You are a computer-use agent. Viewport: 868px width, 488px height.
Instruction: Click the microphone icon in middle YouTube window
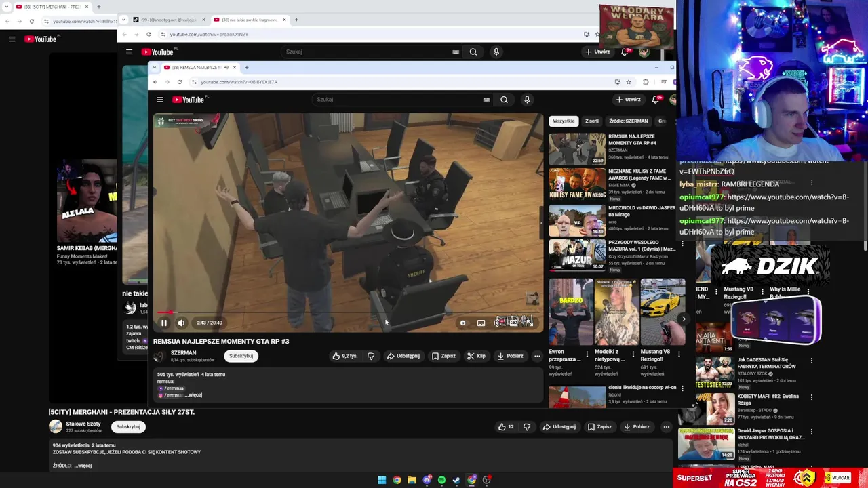(x=496, y=52)
